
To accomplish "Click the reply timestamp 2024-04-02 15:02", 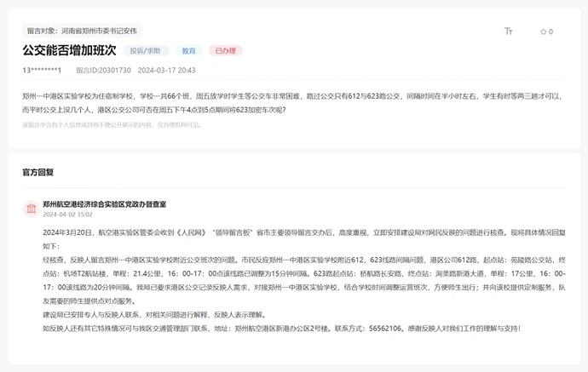I will 67,215.
